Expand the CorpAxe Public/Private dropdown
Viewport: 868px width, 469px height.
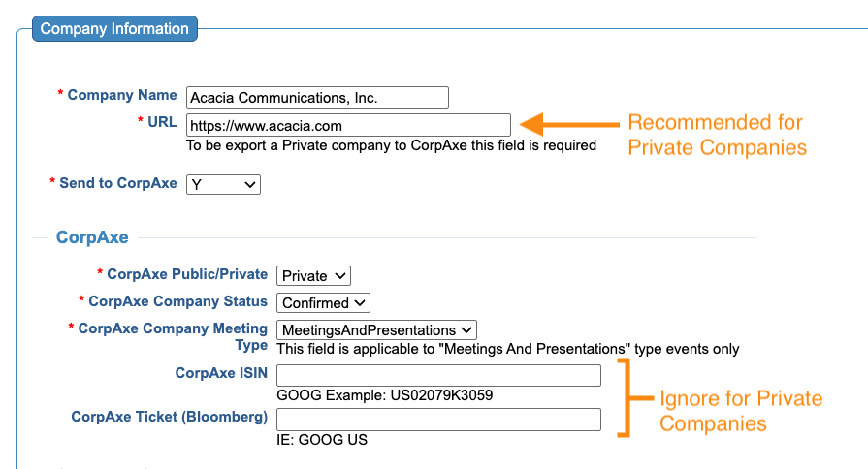313,276
